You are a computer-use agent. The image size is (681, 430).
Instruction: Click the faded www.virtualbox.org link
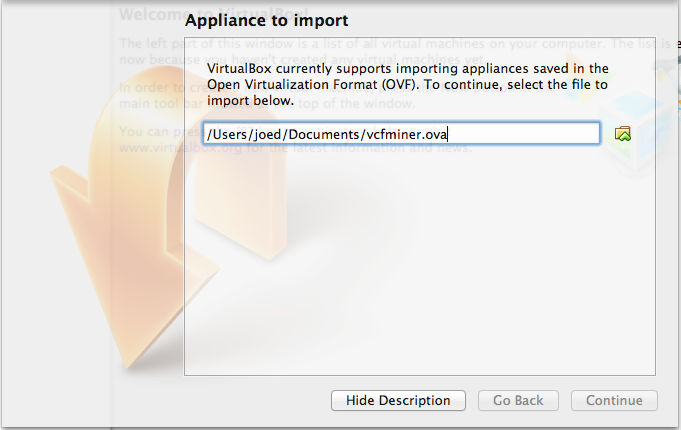(150, 147)
